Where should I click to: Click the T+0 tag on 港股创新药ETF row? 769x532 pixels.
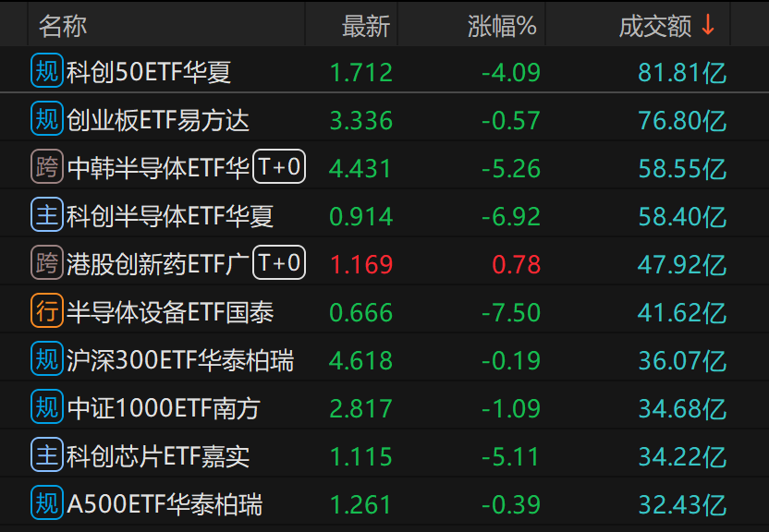(279, 262)
